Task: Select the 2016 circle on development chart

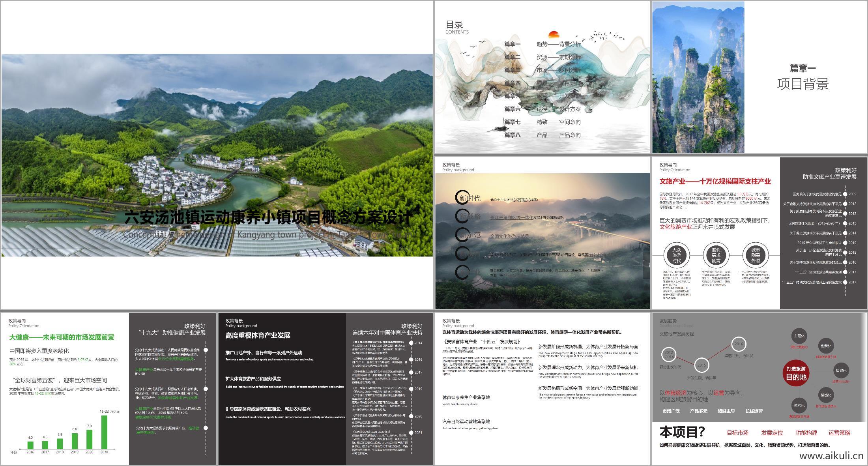Action: pos(739,344)
